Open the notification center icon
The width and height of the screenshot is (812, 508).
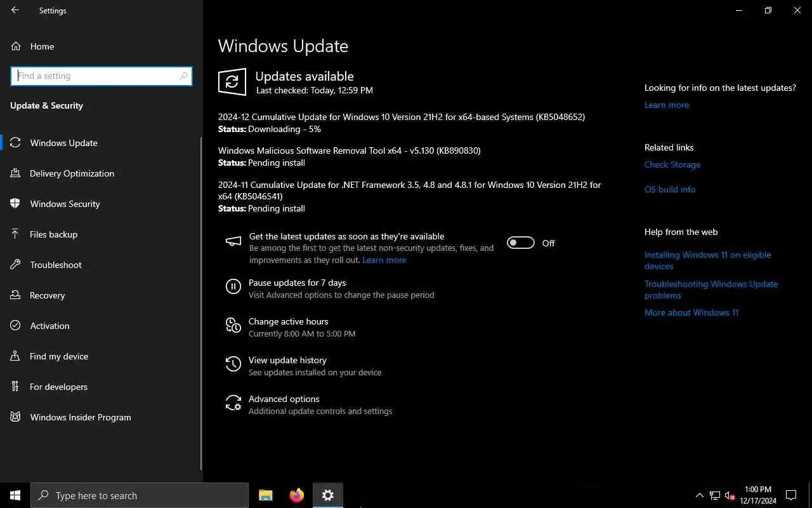coord(791,495)
